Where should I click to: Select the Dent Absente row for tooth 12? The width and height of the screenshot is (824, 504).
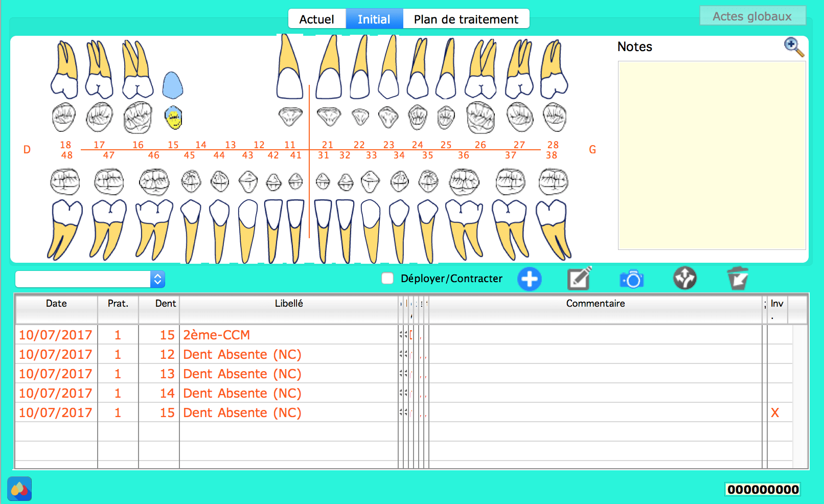click(242, 354)
